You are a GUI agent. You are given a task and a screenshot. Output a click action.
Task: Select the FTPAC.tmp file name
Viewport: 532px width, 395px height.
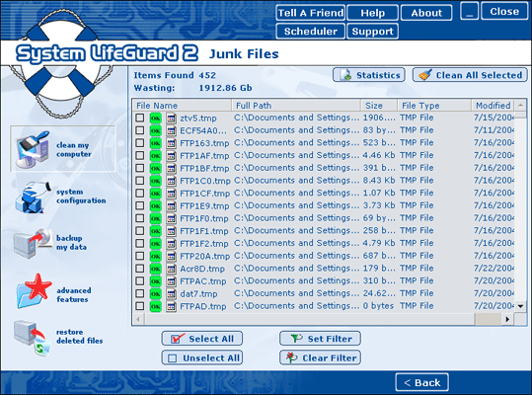point(203,281)
